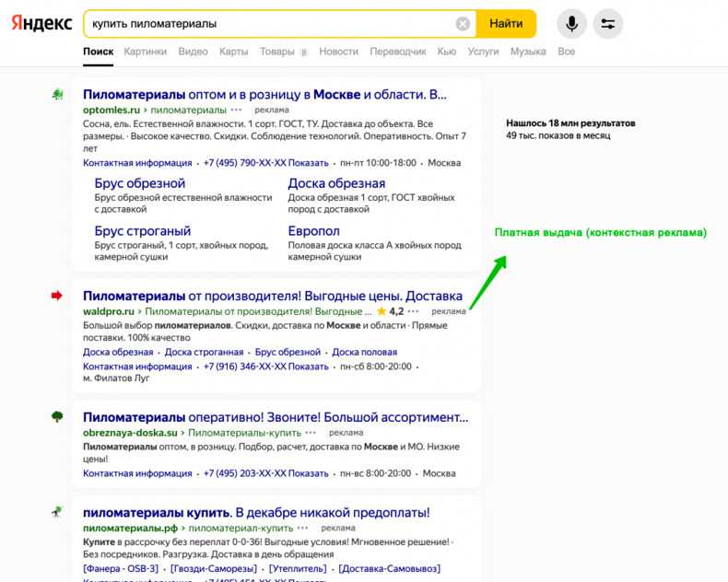
Task: Open the Европол sitelink
Action: tap(314, 231)
